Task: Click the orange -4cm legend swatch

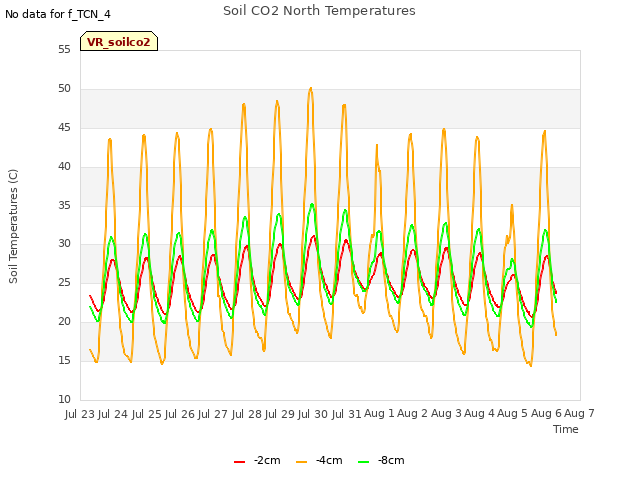Action: coord(301,462)
